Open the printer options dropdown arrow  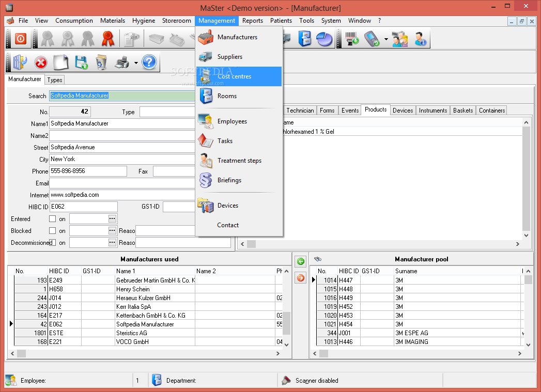point(136,62)
